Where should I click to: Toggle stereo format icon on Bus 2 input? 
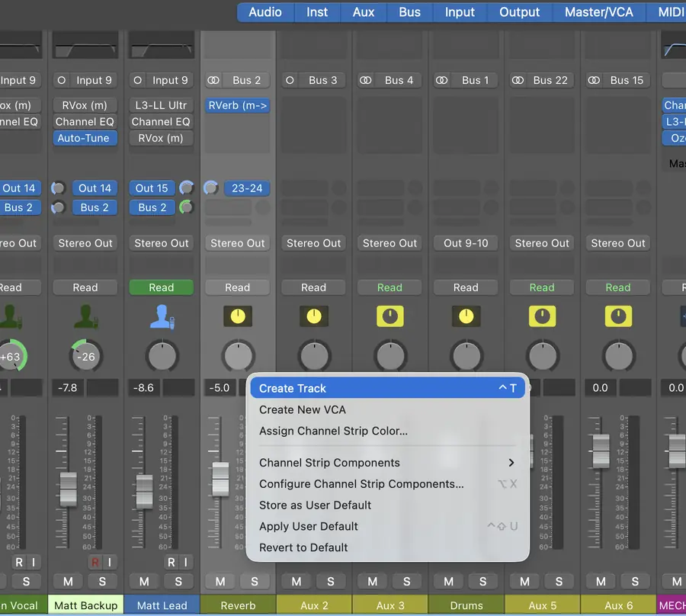[x=213, y=81]
